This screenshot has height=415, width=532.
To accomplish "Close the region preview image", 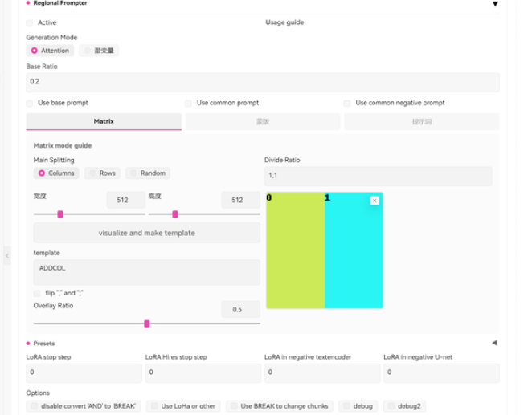I will (x=374, y=201).
